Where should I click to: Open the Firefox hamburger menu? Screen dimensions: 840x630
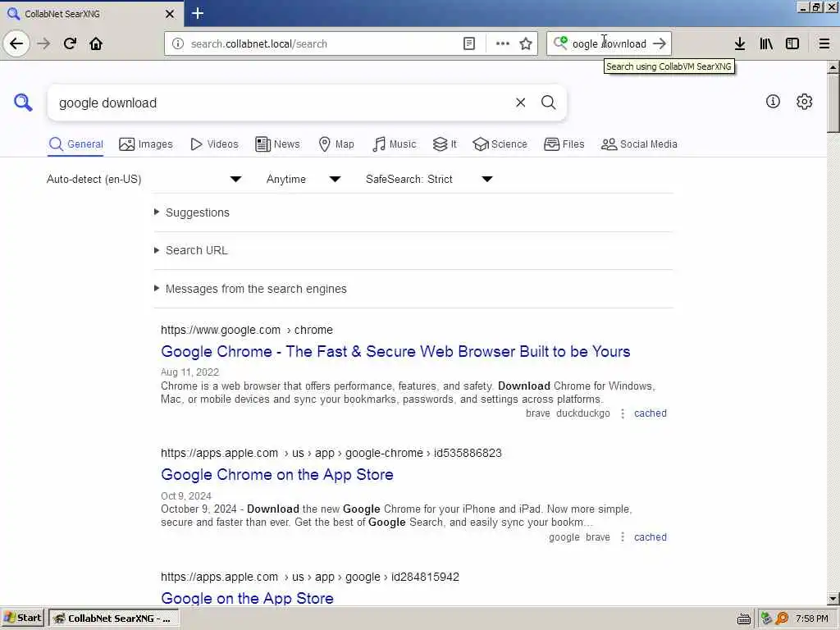coord(824,44)
